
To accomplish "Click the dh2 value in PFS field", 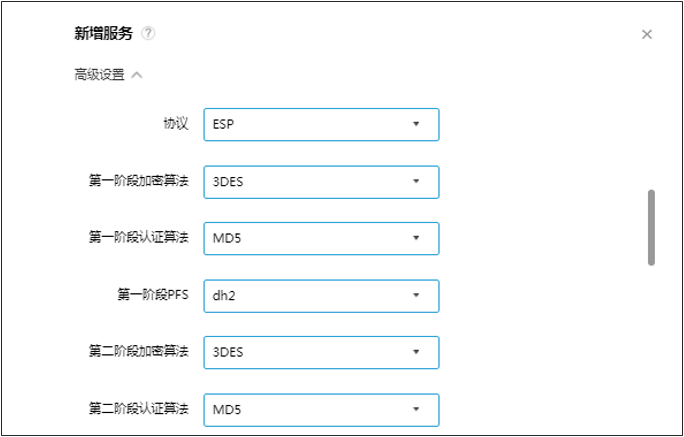I will pos(221,295).
